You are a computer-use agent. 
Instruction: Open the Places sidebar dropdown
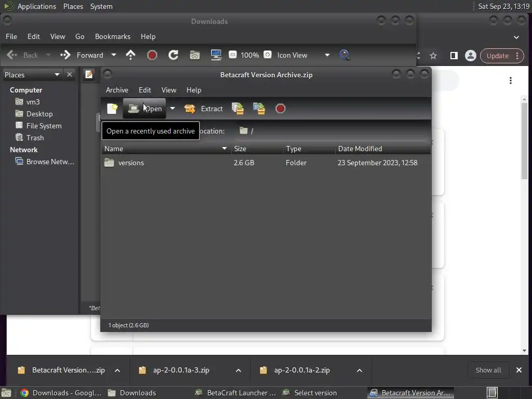coord(32,75)
